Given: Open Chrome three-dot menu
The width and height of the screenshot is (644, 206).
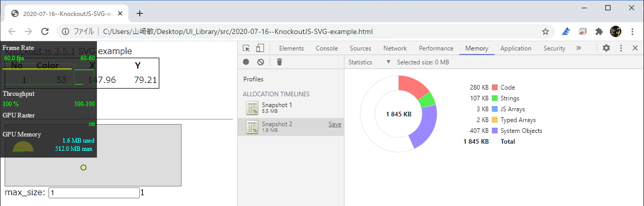Looking at the screenshot, I should (x=633, y=31).
